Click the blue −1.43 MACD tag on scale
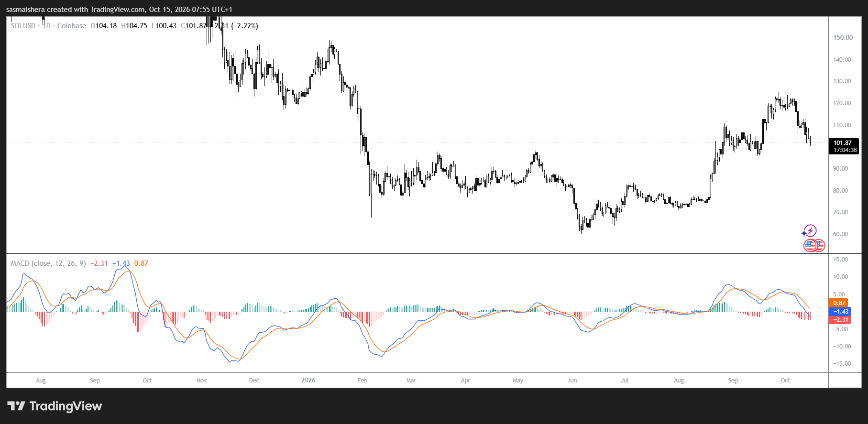 click(x=839, y=312)
